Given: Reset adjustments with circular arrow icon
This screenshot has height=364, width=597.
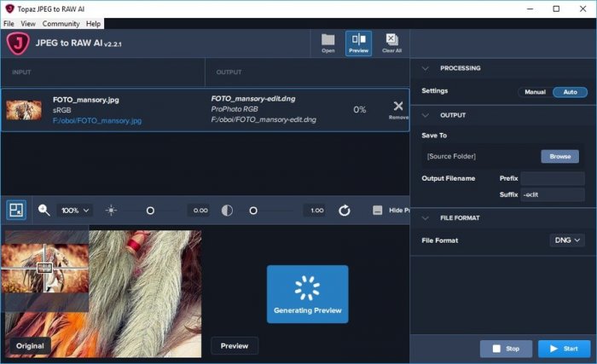Looking at the screenshot, I should pos(345,210).
